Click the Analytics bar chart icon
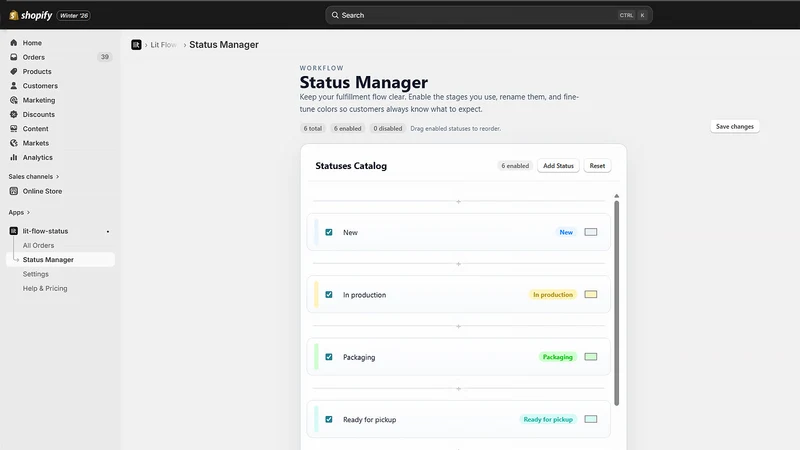Viewport: 800px width, 450px height. 14,157
